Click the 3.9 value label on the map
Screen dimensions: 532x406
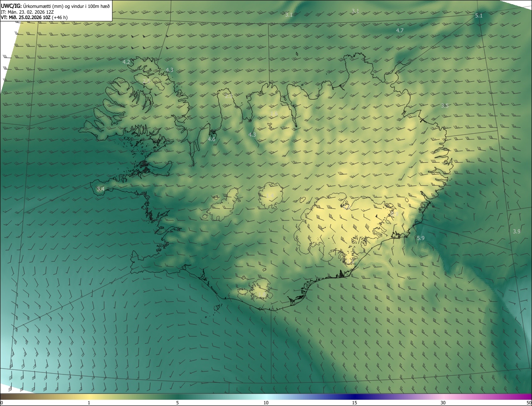(517, 232)
